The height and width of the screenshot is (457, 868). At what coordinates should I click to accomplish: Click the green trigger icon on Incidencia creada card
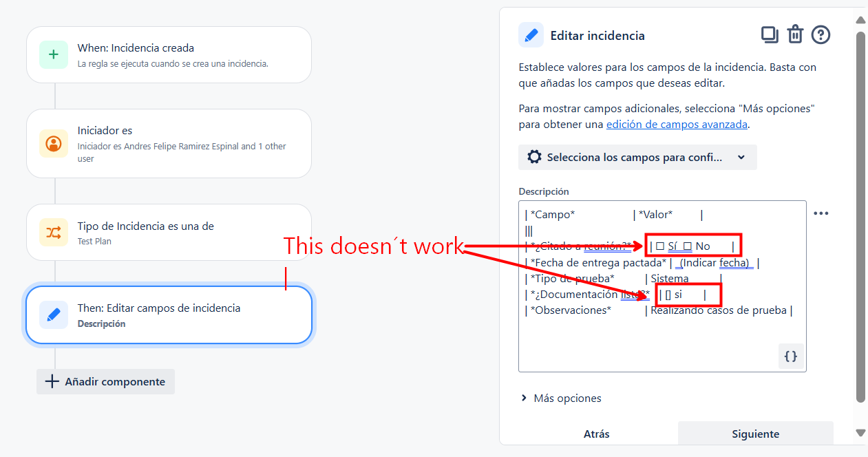[53, 54]
